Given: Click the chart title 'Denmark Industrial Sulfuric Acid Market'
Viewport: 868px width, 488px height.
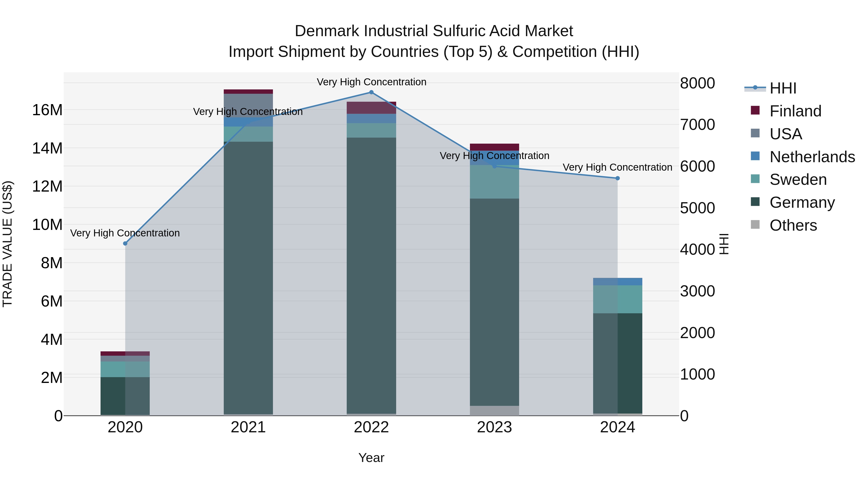Looking at the screenshot, I should click(x=434, y=31).
